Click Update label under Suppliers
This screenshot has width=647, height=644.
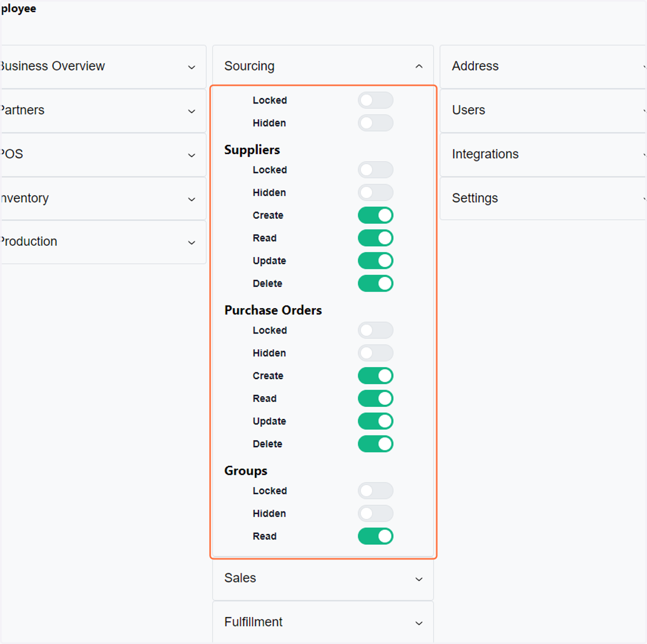point(269,261)
